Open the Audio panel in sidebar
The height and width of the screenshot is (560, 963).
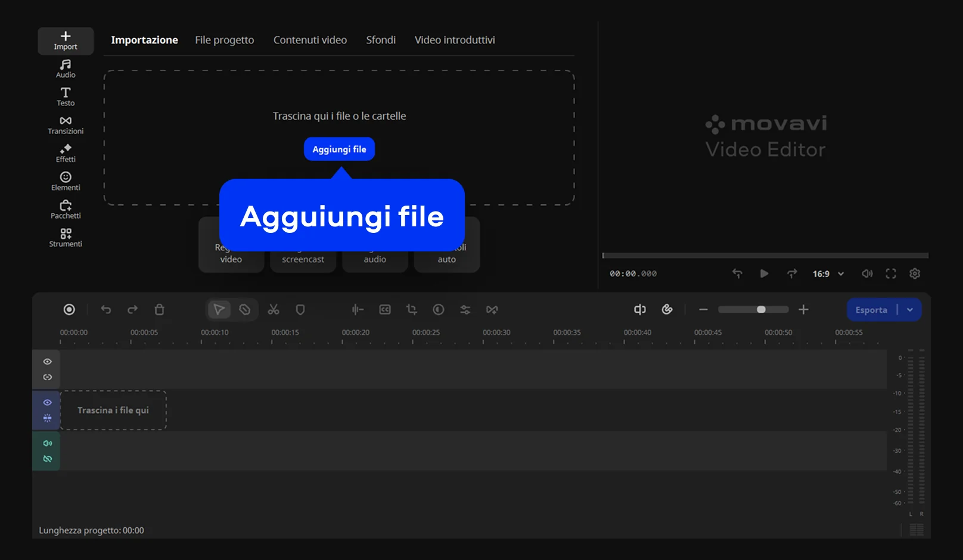tap(66, 69)
